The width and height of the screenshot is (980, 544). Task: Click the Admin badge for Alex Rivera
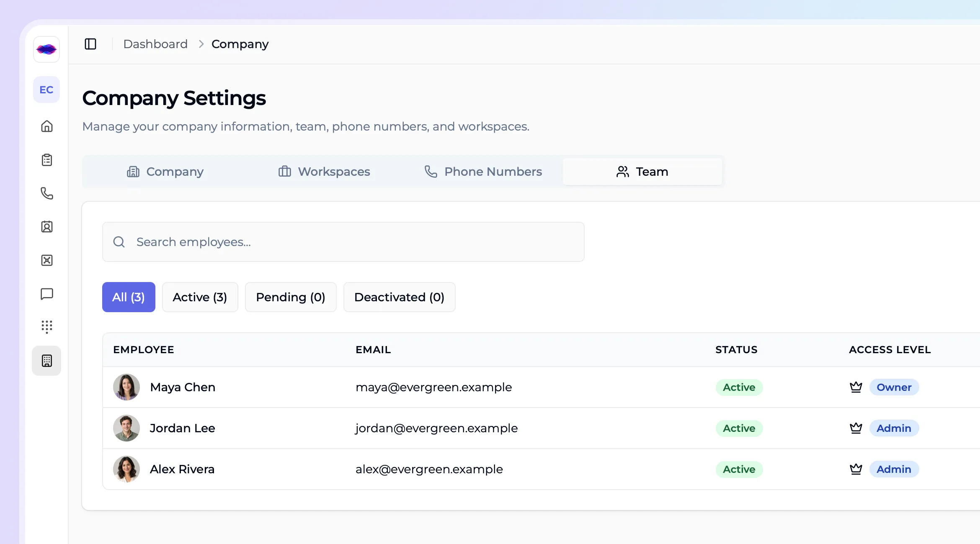pos(894,469)
